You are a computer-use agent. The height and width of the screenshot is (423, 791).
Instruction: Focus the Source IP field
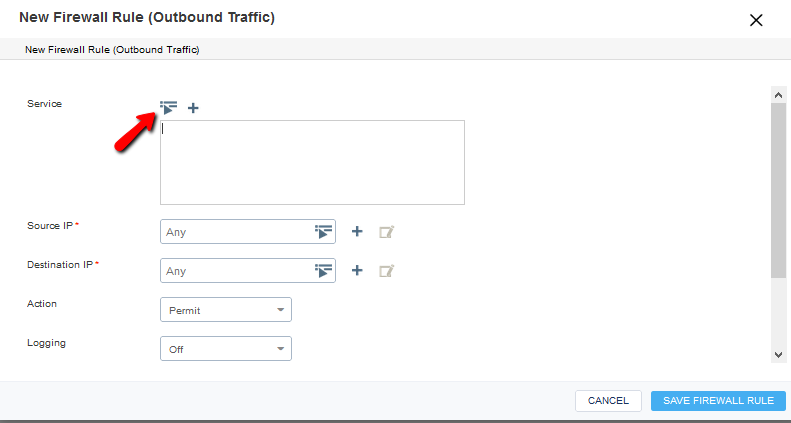tap(237, 232)
